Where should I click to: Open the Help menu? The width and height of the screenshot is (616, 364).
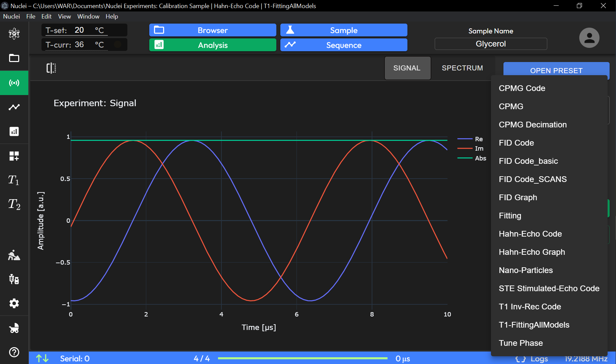112,17
